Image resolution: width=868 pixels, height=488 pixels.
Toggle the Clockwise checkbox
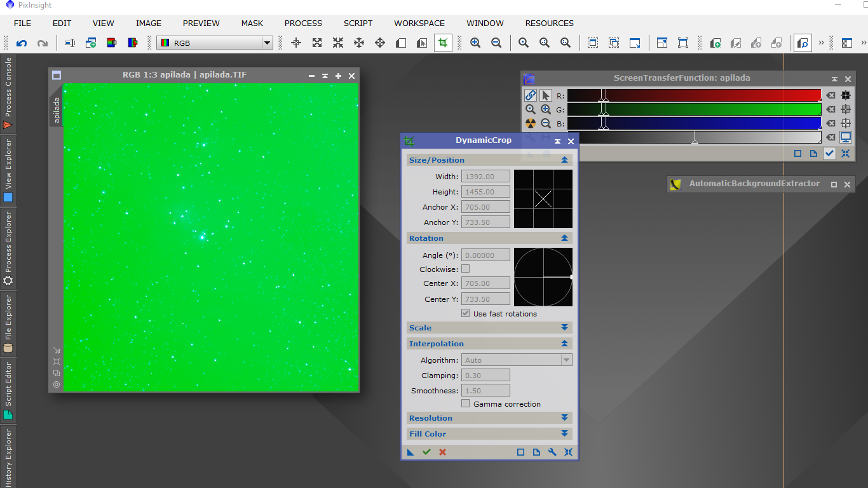[x=465, y=269]
